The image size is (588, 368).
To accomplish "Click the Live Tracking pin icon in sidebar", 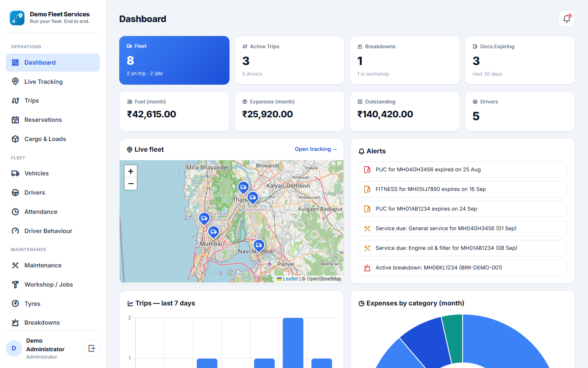I will click(x=15, y=81).
